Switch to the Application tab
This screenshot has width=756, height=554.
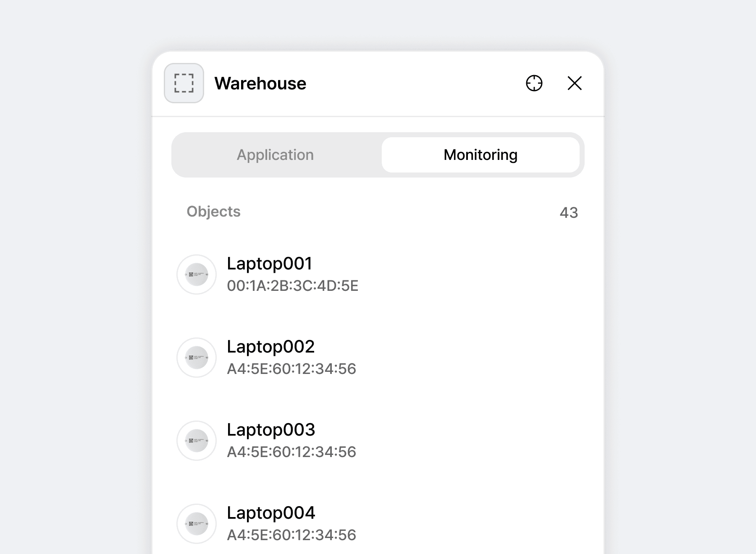275,155
